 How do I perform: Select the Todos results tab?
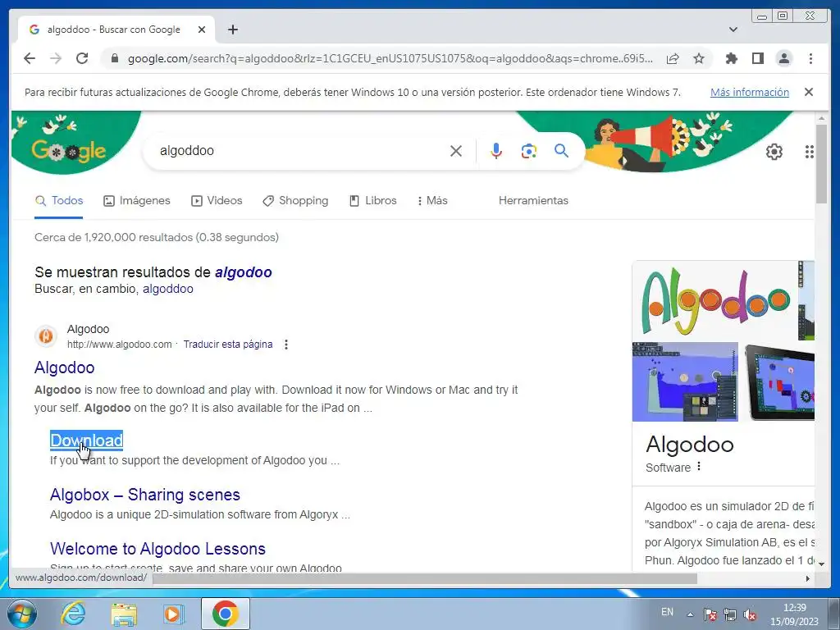(x=59, y=200)
